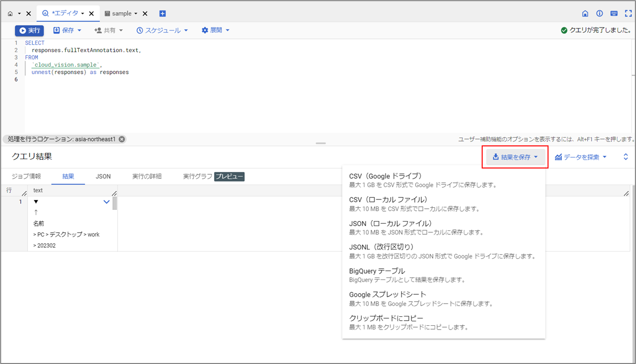Open keyboard shortcuts from the top-right keyboard icon
636x364 pixels.
(614, 13)
